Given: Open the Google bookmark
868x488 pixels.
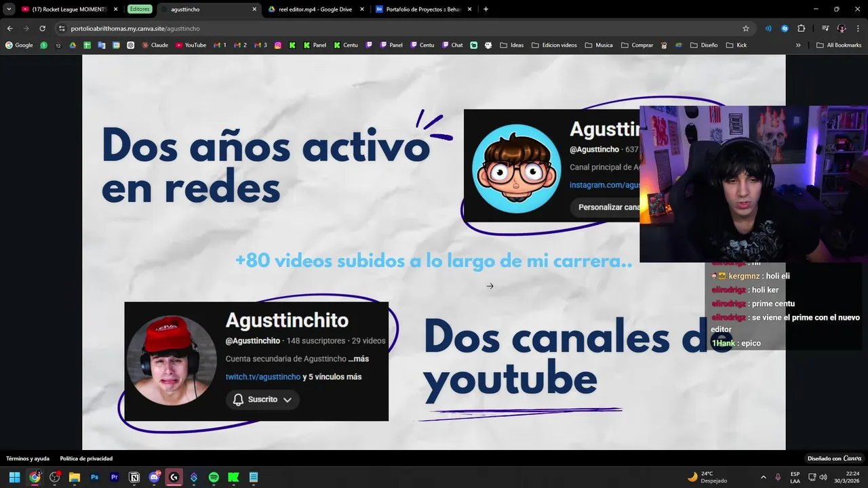Looking at the screenshot, I should tap(19, 45).
